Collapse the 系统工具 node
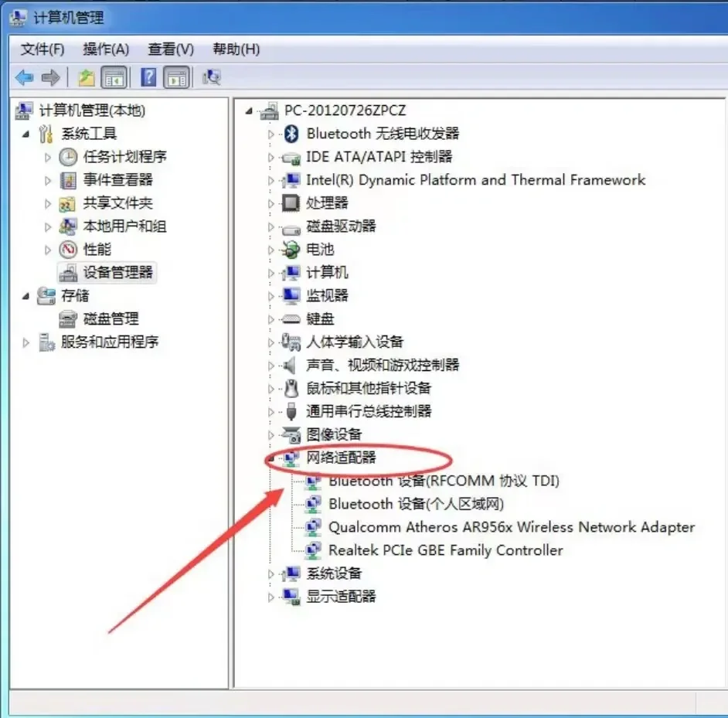This screenshot has height=718, width=728. point(26,134)
